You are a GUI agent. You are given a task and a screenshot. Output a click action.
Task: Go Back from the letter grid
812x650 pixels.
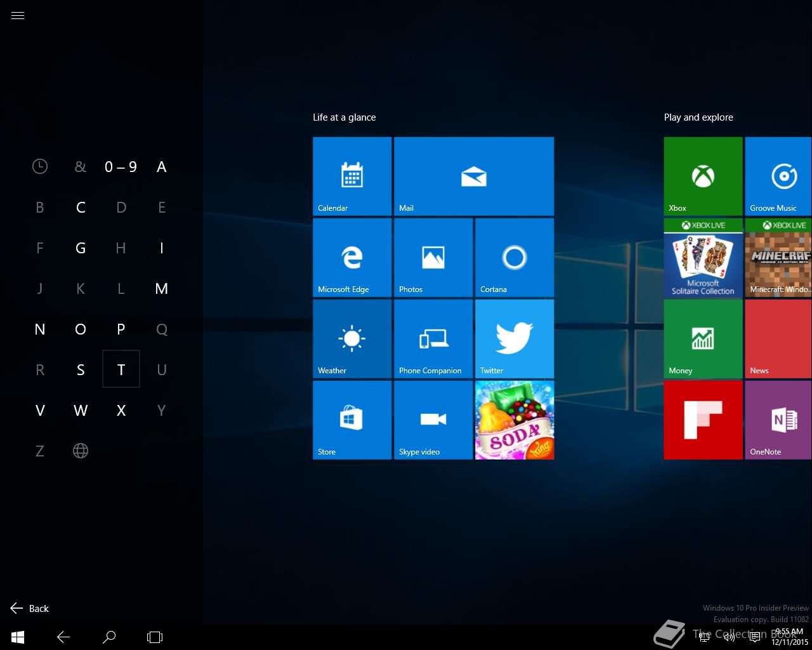(30, 608)
